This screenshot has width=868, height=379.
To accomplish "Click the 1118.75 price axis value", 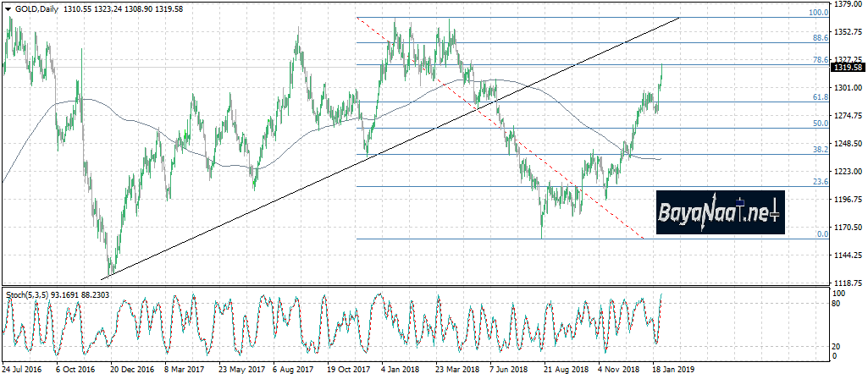I will click(x=848, y=283).
